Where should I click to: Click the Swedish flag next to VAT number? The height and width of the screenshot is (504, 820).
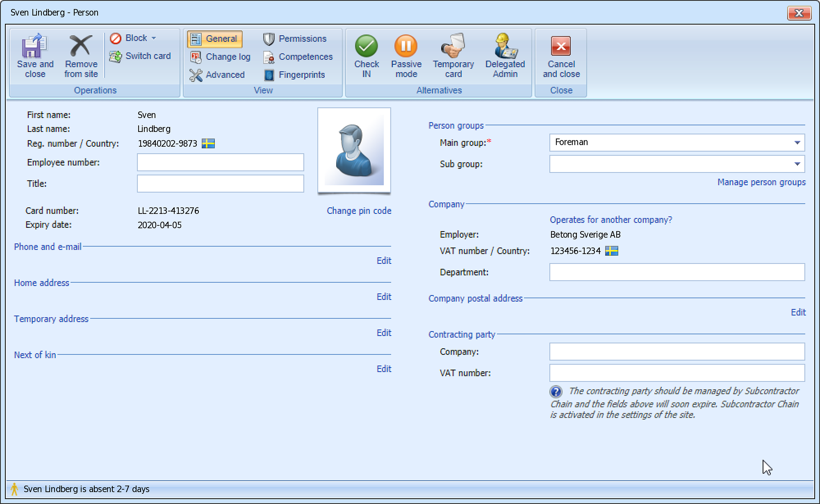pos(612,251)
